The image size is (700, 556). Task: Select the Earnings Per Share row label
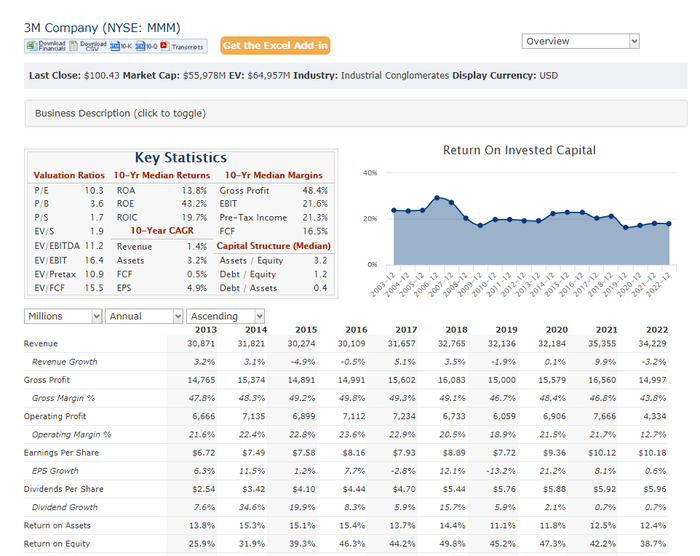click(x=64, y=452)
